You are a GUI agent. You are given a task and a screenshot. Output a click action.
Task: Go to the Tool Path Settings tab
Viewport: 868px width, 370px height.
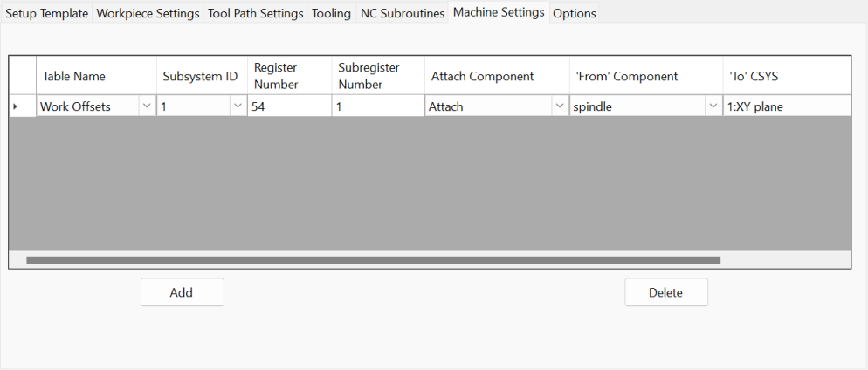(x=255, y=13)
